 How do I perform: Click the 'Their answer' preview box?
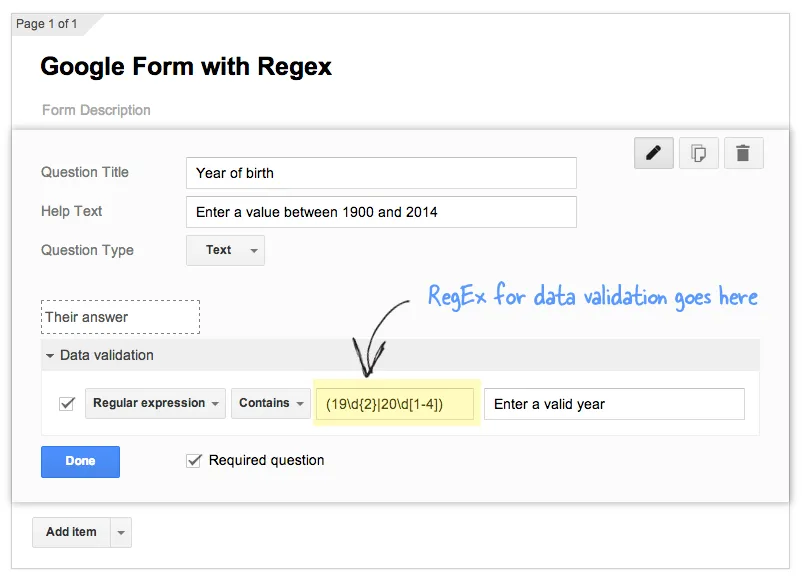pos(120,317)
